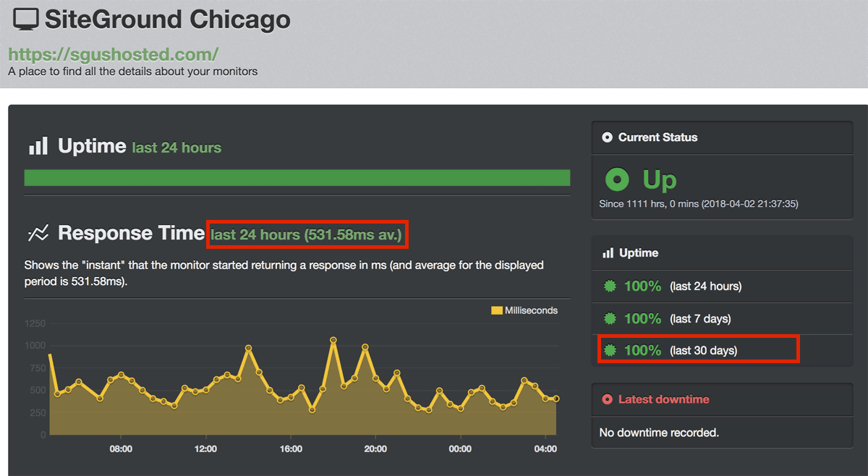Screen dimensions: 868x476
Task: Click the monitor icon beside SiteGround Chicago
Action: 26,20
